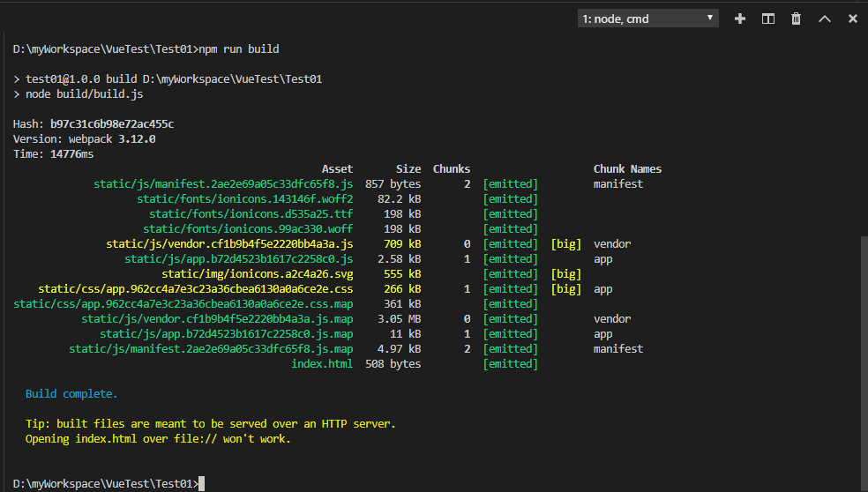Click the 'Asset' column header
Viewport: 868px width, 492px height.
tap(337, 168)
